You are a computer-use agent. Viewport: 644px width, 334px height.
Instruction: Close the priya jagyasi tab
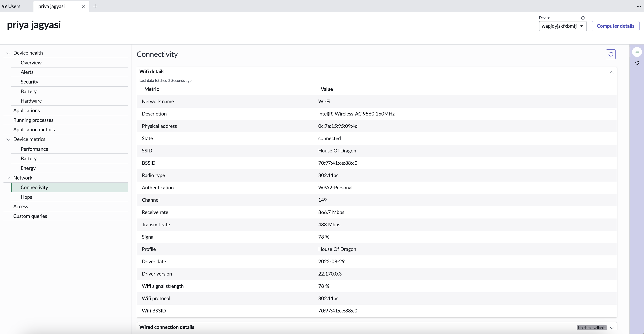83,7
